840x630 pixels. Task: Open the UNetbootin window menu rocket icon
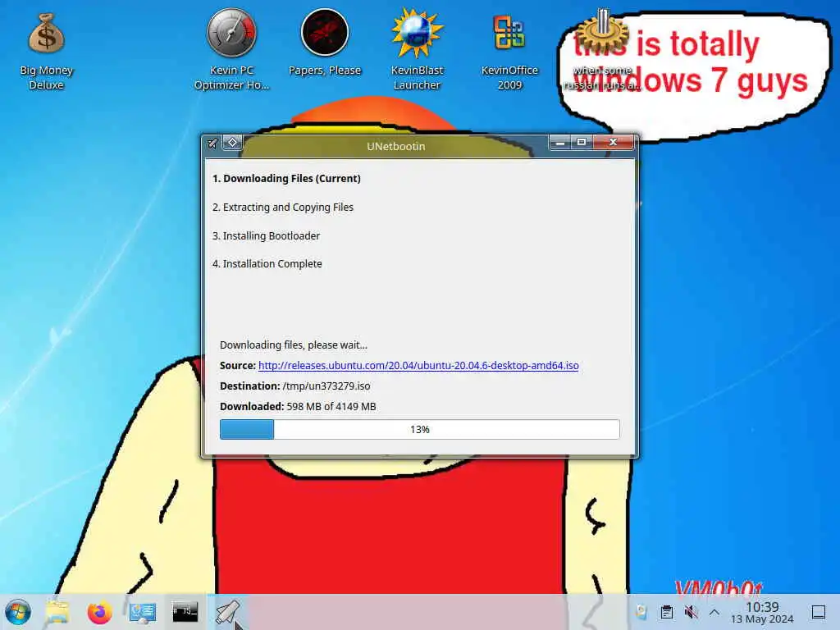click(212, 143)
